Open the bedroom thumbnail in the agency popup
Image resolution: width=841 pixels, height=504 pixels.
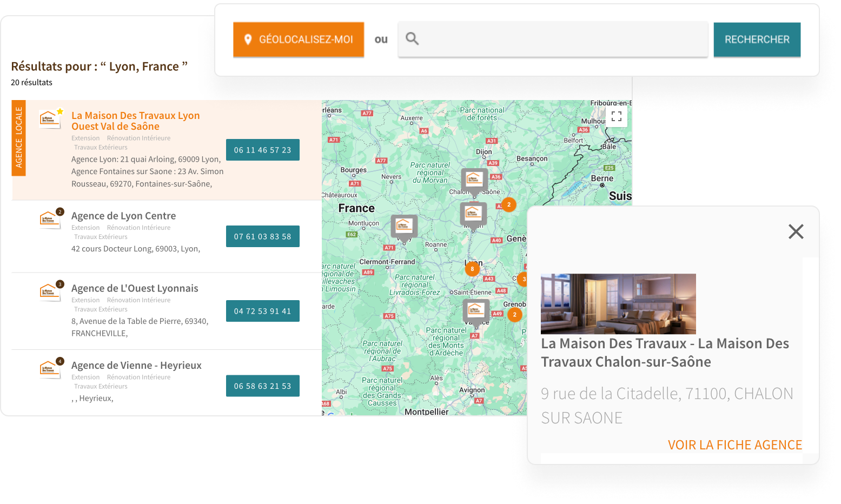point(618,304)
